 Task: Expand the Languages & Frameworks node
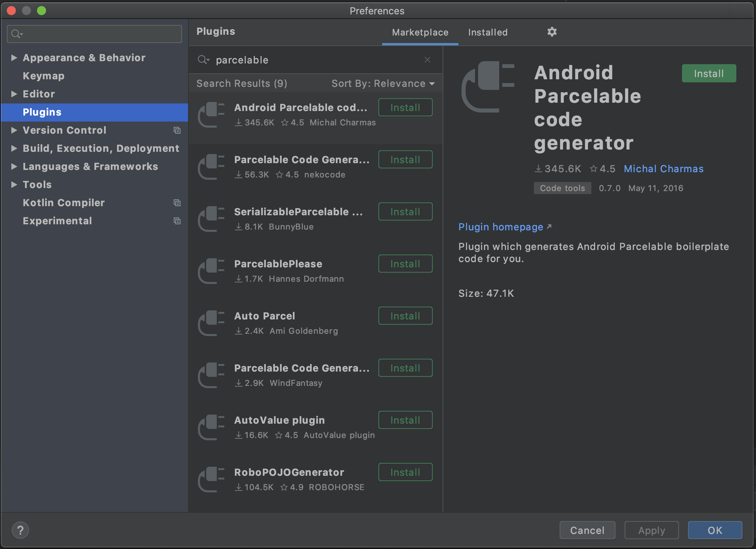coord(14,167)
